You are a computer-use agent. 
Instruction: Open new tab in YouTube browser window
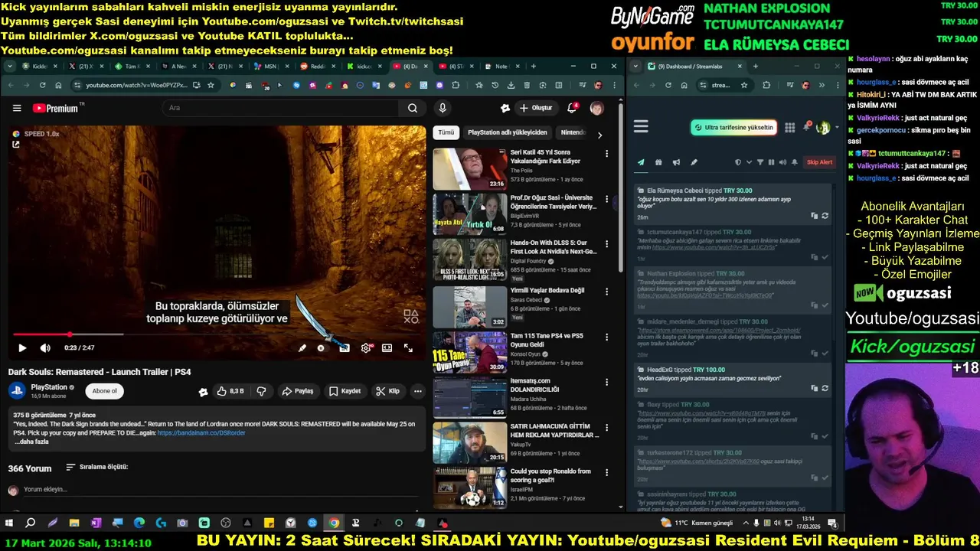click(x=535, y=67)
